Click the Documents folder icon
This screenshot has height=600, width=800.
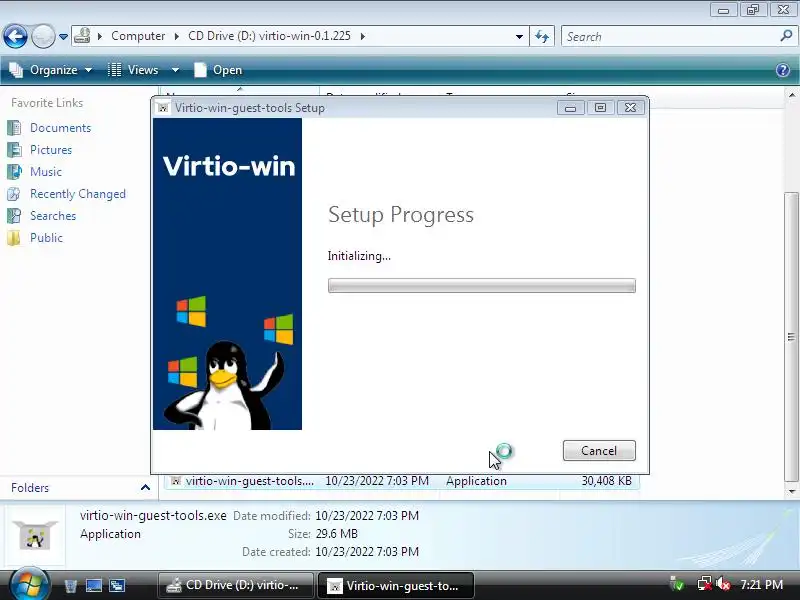pos(14,128)
